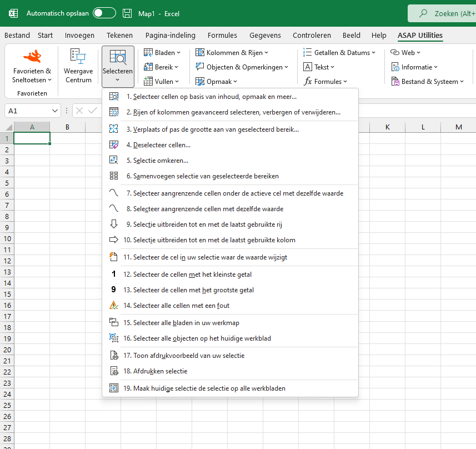Click the 'Afdrukken selectie' printer icon

114,371
